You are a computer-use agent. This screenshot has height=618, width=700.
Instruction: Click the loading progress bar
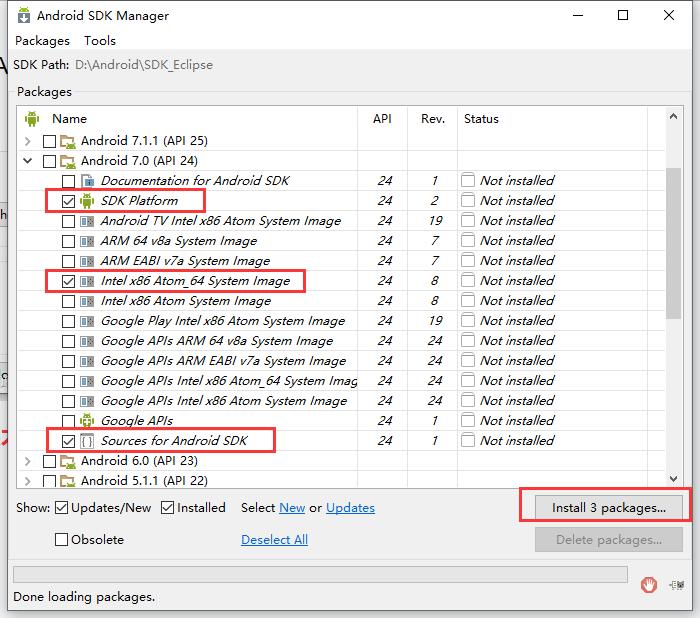pos(320,575)
